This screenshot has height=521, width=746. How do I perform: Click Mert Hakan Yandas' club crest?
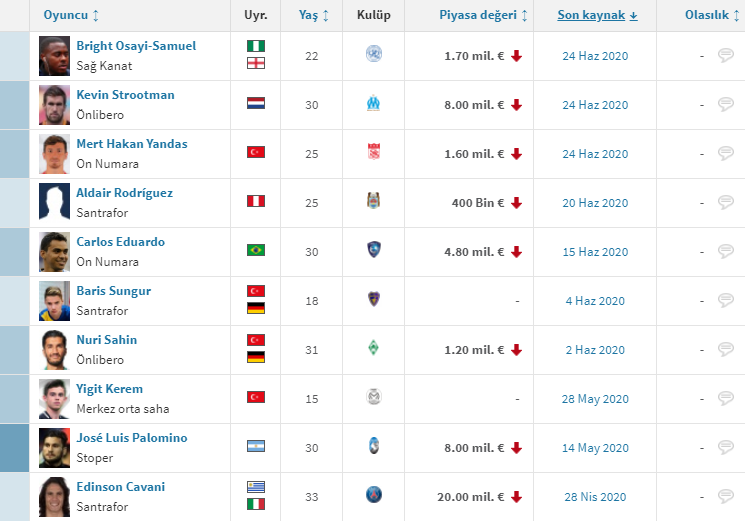374,153
